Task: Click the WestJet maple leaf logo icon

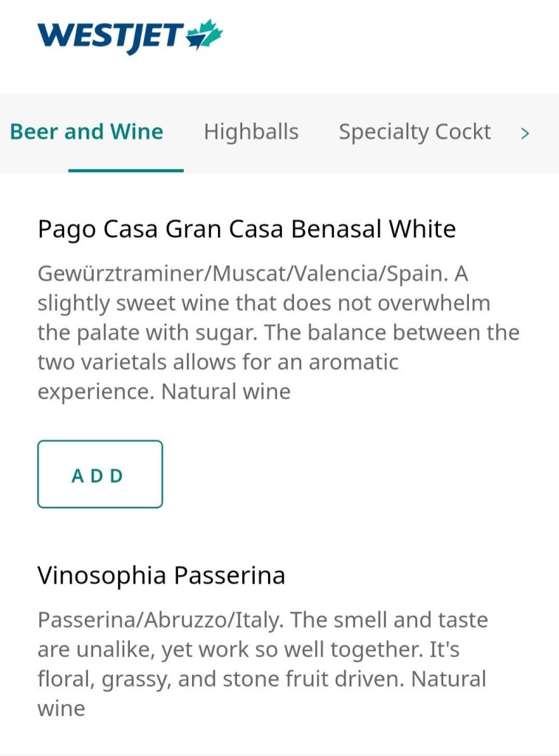Action: pyautogui.click(x=205, y=35)
